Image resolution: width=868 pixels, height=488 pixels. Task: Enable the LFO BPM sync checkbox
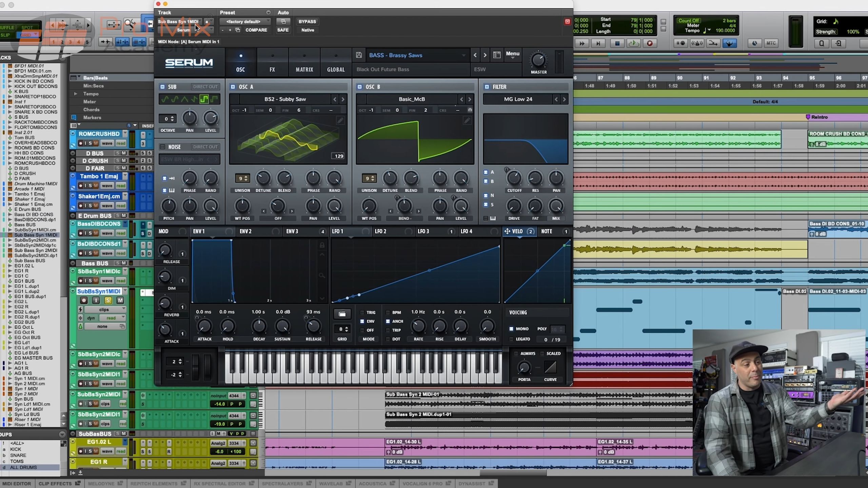point(388,312)
